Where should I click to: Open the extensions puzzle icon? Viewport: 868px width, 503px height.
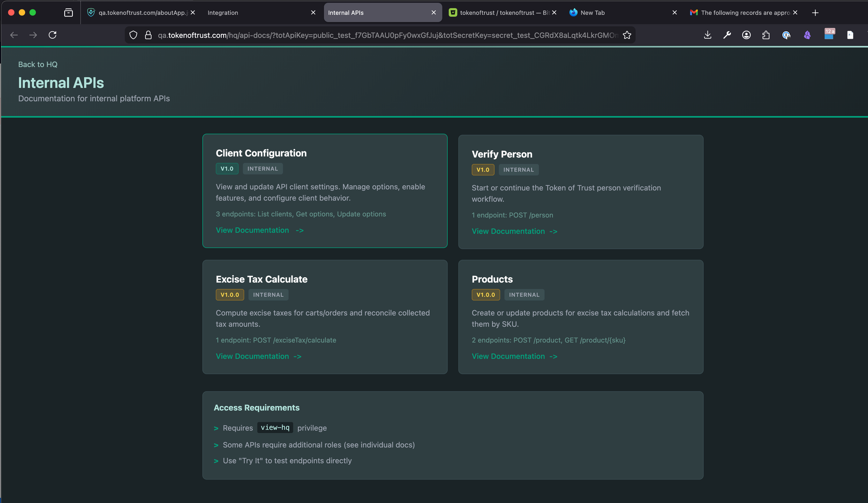[766, 35]
